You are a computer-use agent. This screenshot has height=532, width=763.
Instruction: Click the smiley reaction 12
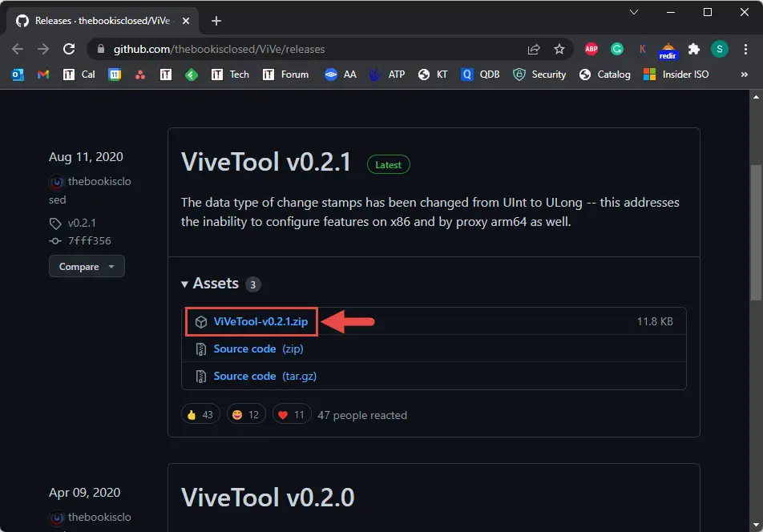[x=246, y=414]
